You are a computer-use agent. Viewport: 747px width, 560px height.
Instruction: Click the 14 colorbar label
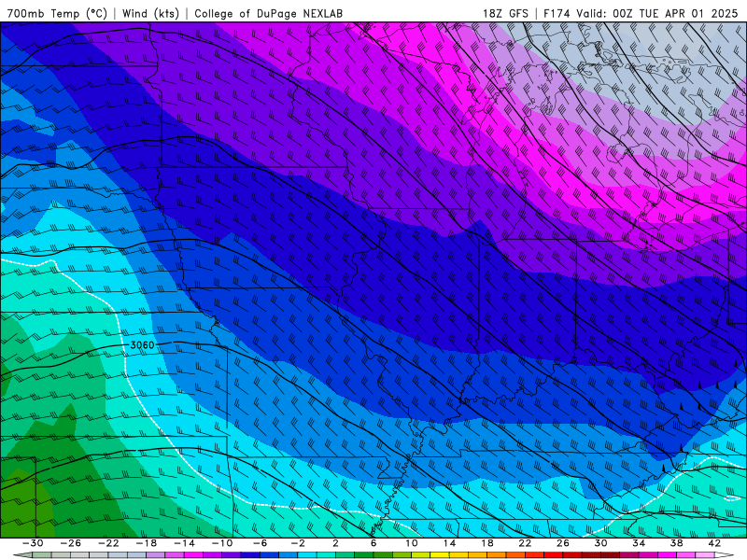[x=449, y=543]
